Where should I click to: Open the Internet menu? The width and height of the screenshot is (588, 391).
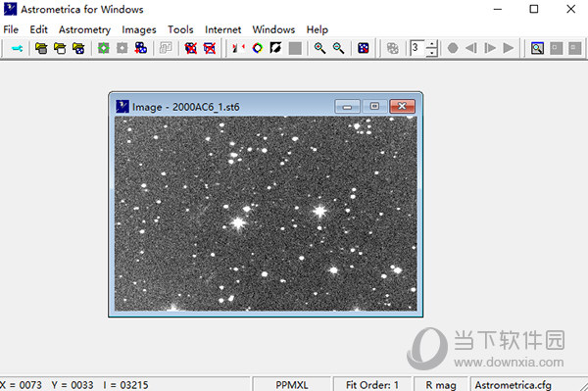[x=222, y=29]
